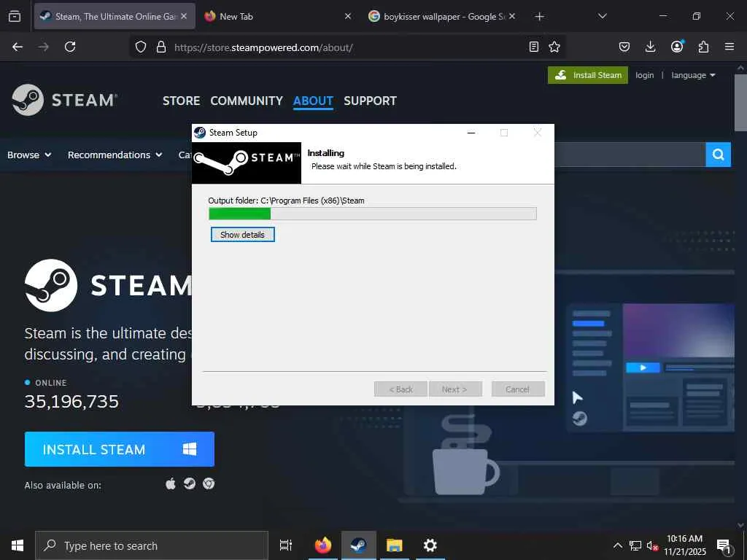Open the Pocket save icon
Viewport: 747px width, 560px height.
pyautogui.click(x=624, y=47)
